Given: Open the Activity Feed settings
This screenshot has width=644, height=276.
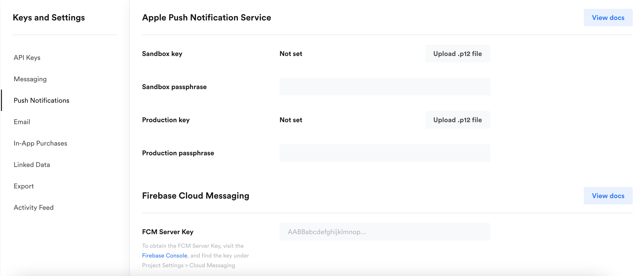Looking at the screenshot, I should [x=34, y=208].
